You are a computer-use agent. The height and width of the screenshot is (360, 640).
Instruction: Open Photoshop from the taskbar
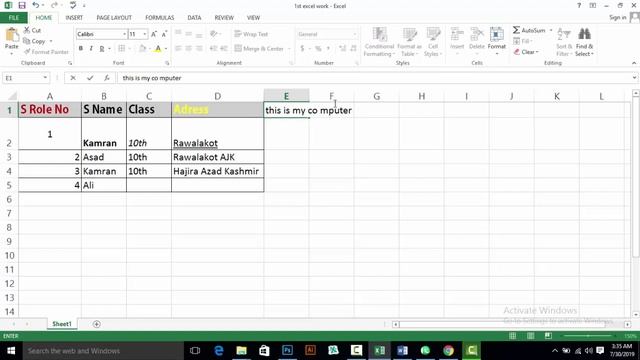pyautogui.click(x=287, y=351)
